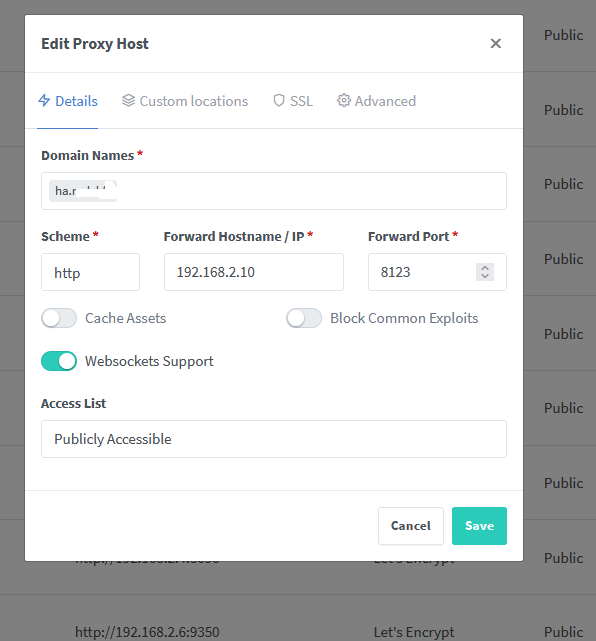The width and height of the screenshot is (596, 641).
Task: Enable the Cache Assets toggle
Action: [x=59, y=318]
